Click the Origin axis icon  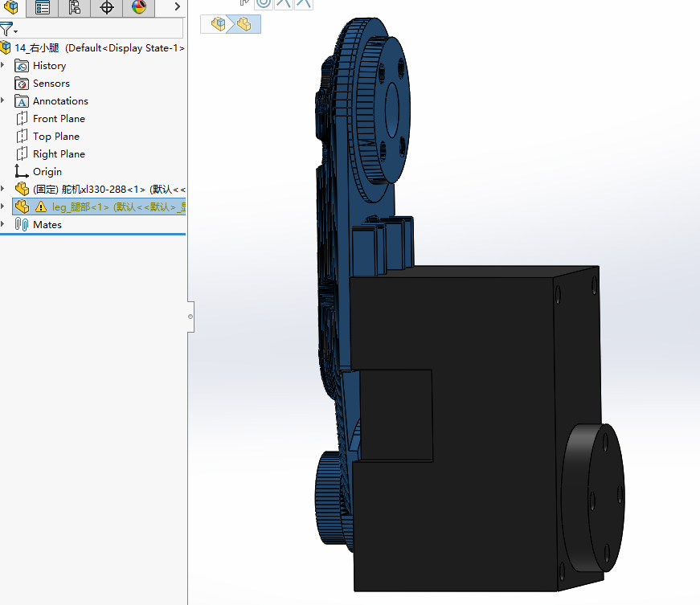click(x=22, y=171)
